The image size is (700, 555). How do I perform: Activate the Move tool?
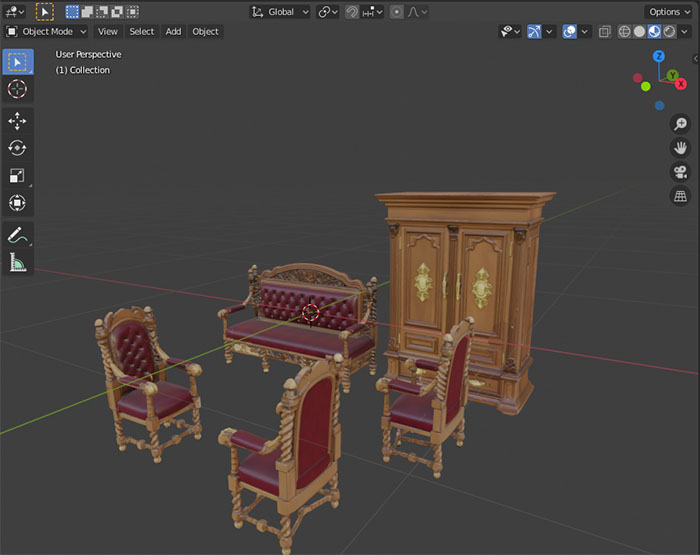(18, 121)
